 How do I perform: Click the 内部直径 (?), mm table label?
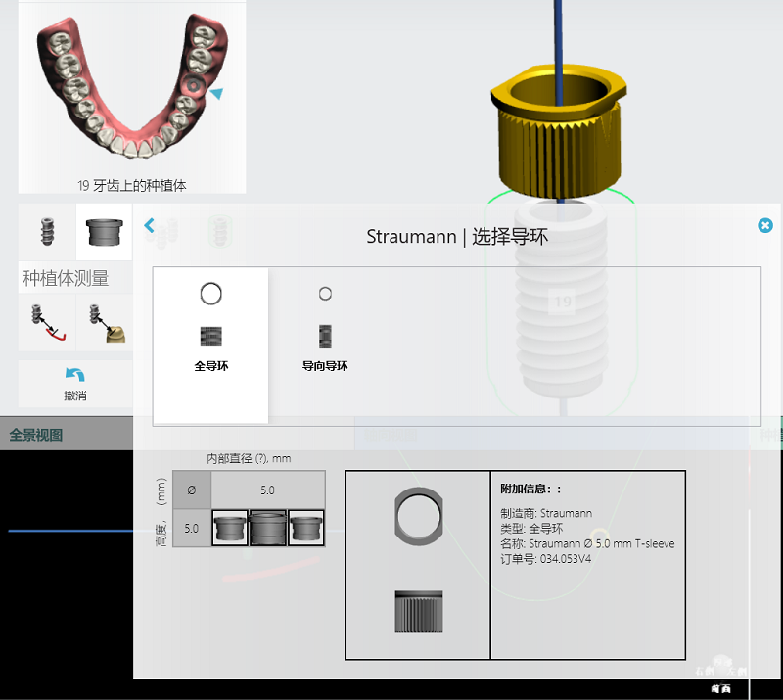pyautogui.click(x=249, y=459)
